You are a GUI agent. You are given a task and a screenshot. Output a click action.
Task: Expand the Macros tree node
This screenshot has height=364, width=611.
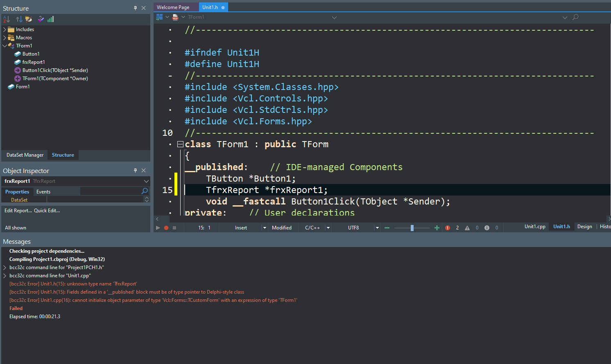click(5, 38)
